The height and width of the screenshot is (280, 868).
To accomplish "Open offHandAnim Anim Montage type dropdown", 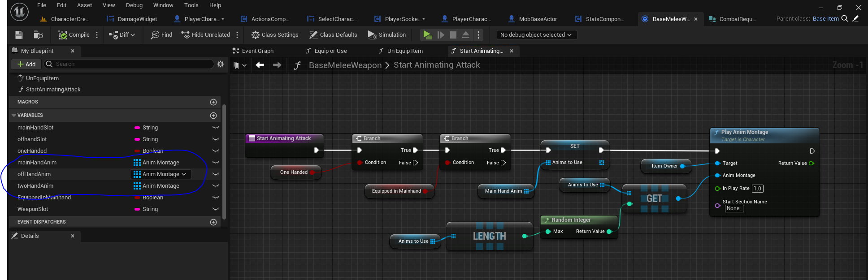I will point(161,174).
